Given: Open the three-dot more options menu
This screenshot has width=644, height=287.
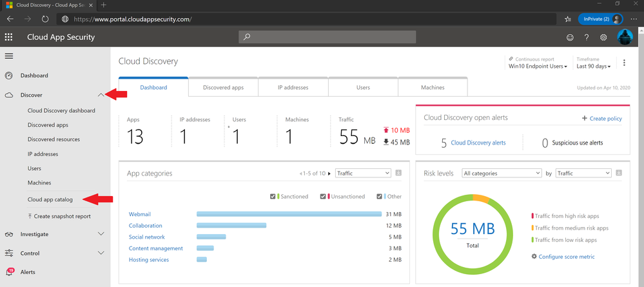Looking at the screenshot, I should tap(624, 63).
